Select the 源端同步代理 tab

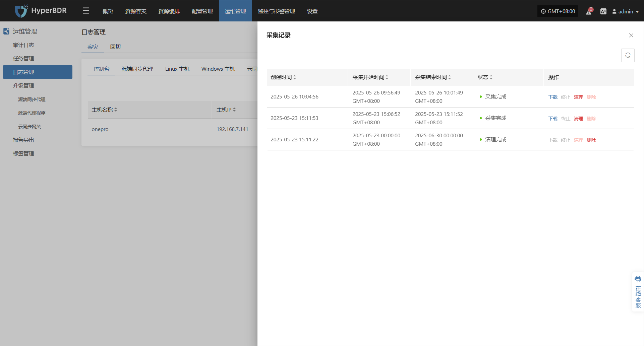[137, 69]
